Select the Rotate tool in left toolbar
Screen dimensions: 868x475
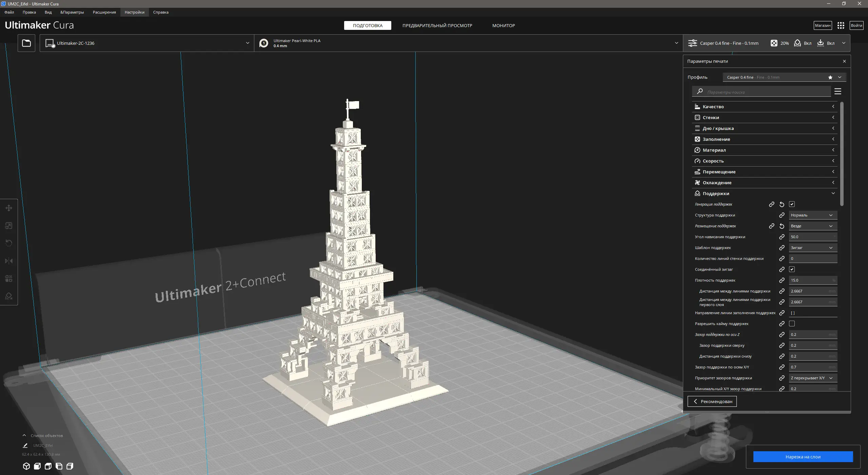(9, 243)
